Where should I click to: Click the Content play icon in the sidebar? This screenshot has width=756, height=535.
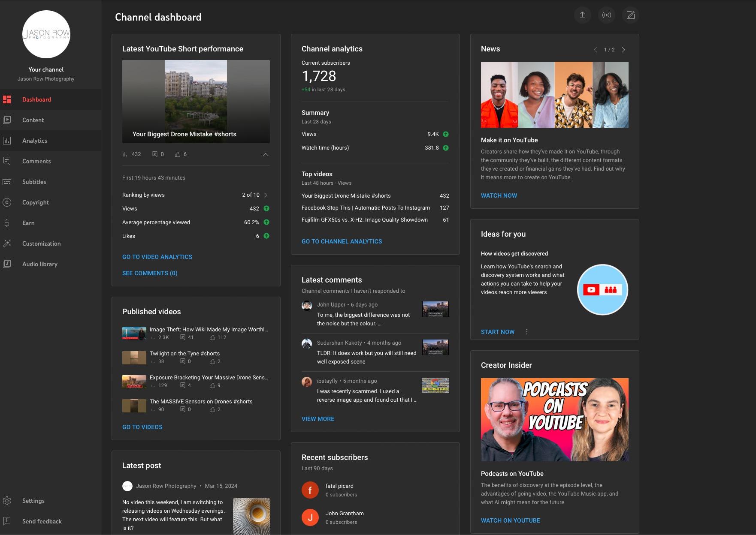click(7, 120)
